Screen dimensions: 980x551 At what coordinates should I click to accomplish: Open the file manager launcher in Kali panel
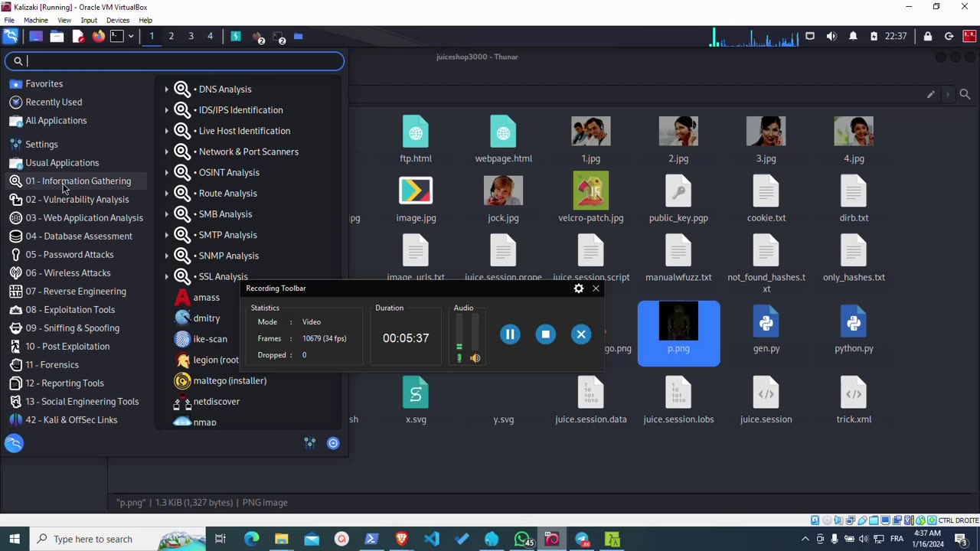[x=57, y=36]
